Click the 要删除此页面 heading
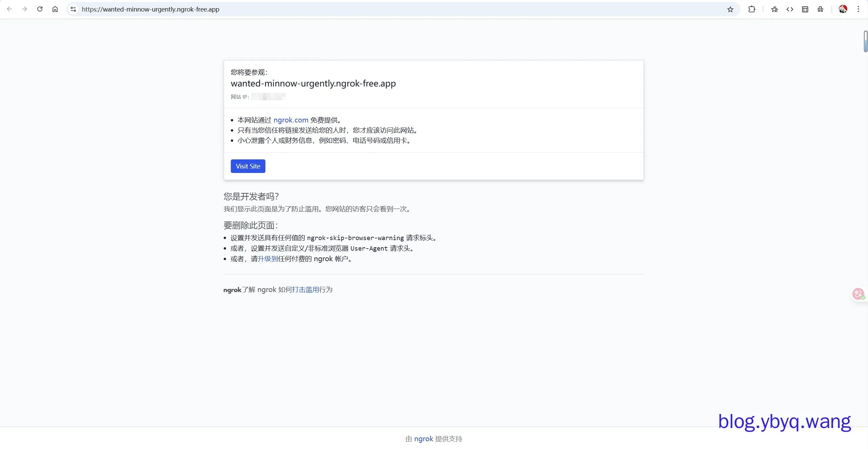 pos(251,225)
